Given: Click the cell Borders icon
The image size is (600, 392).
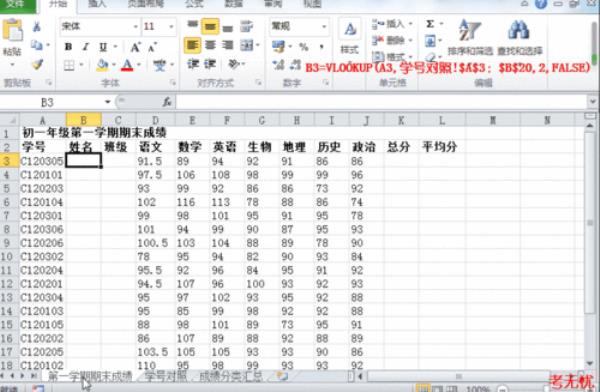Looking at the screenshot, I should coord(69,65).
